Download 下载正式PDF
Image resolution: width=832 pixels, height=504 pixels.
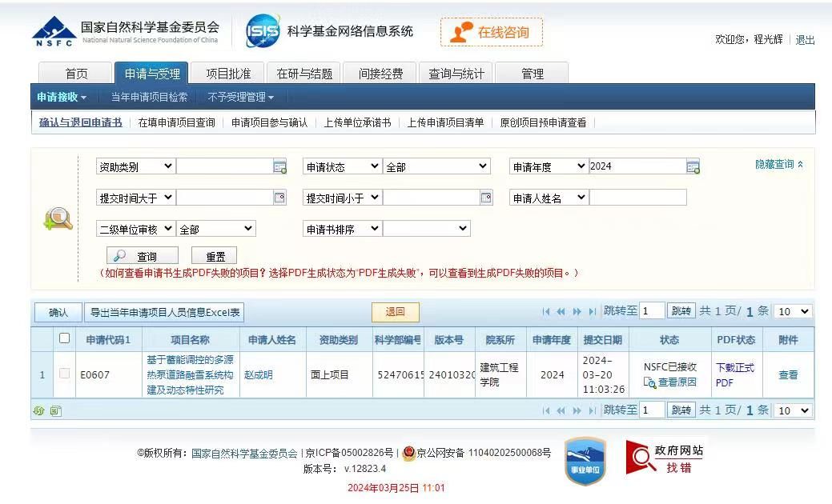coord(734,374)
